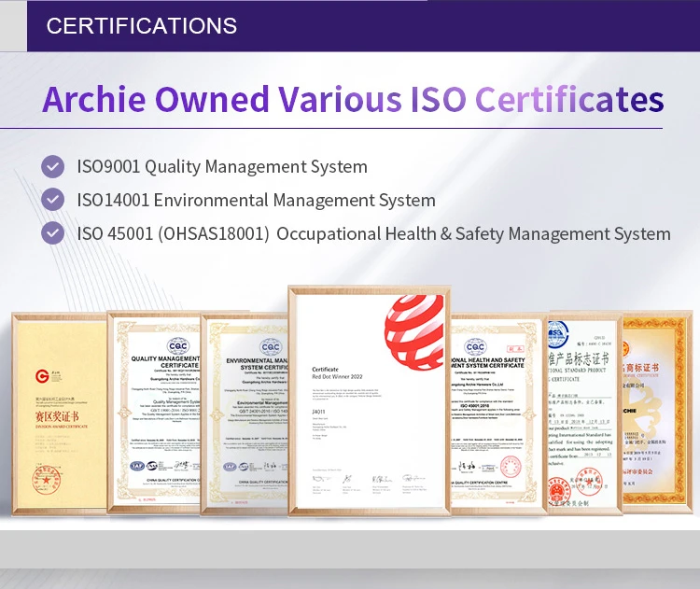Click the CQC logo on Health and Safety certificate
This screenshot has width=700, height=589.
coord(475,345)
